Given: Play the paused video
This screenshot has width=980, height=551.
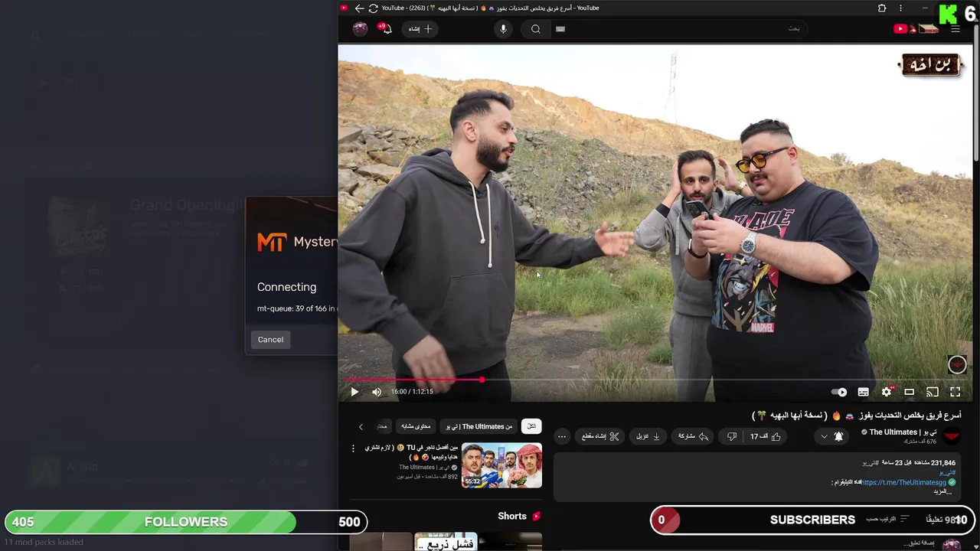Looking at the screenshot, I should point(354,392).
